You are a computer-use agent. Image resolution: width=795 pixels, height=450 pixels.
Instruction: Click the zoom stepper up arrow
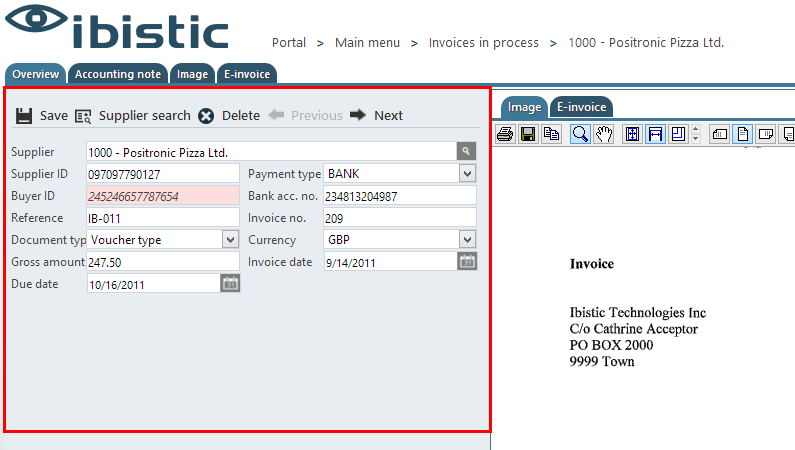point(696,129)
